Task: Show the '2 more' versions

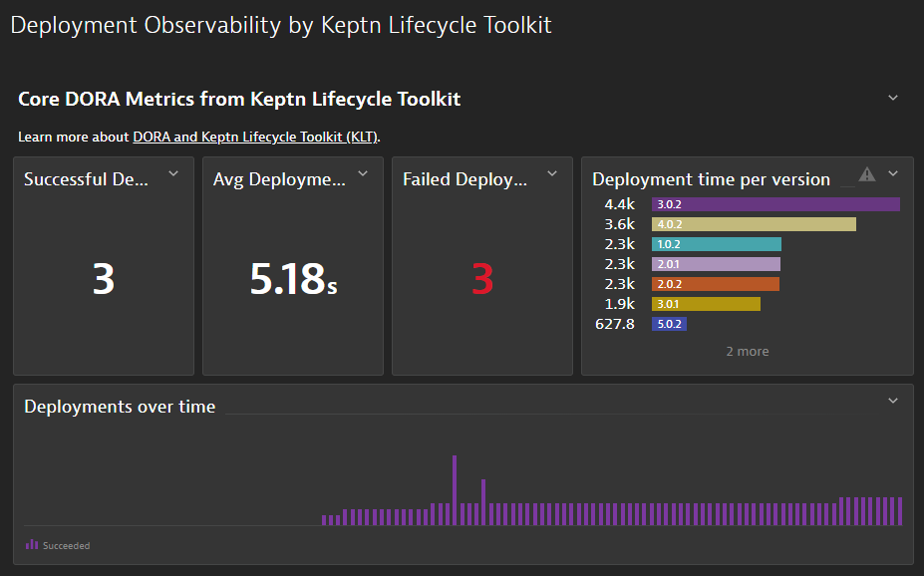Action: coord(747,351)
